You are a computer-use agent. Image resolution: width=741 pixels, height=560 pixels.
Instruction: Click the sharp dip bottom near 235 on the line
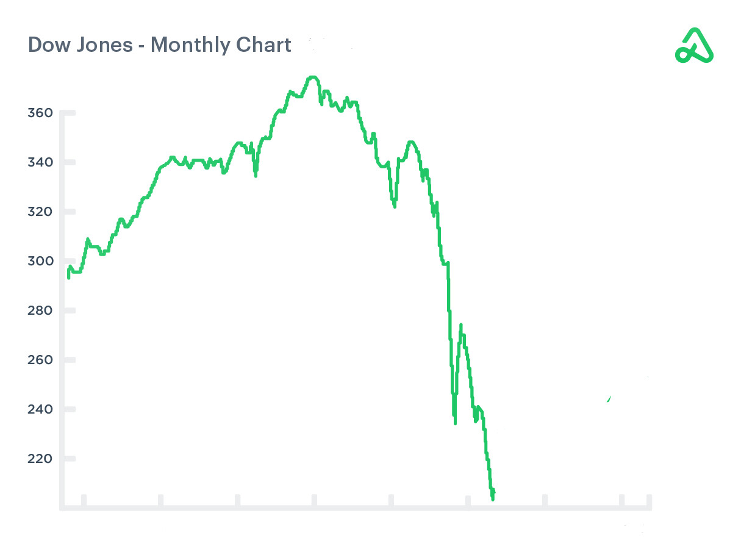455,423
